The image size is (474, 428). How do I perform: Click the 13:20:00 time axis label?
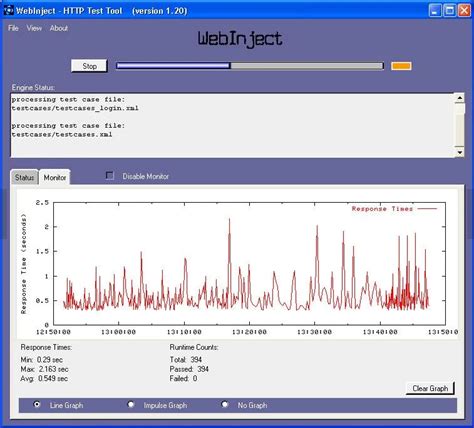(x=249, y=332)
